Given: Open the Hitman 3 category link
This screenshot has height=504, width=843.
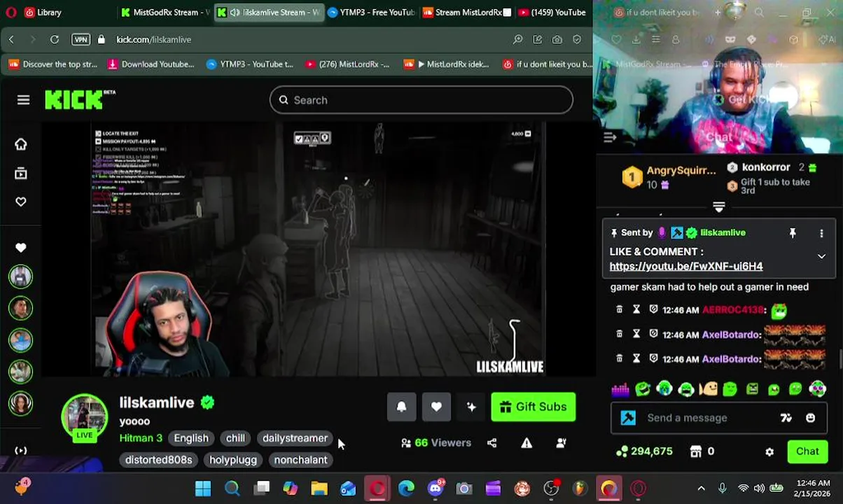Looking at the screenshot, I should click(141, 438).
